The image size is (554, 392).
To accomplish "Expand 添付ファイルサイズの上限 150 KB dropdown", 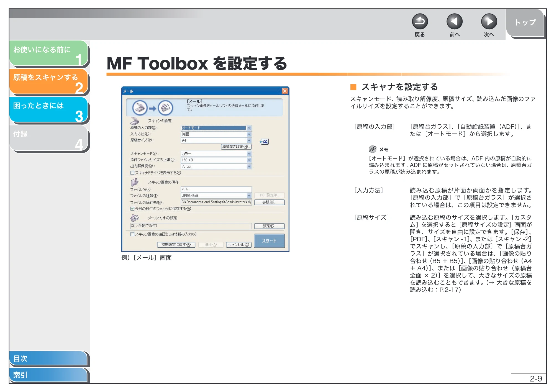I will click(x=249, y=160).
